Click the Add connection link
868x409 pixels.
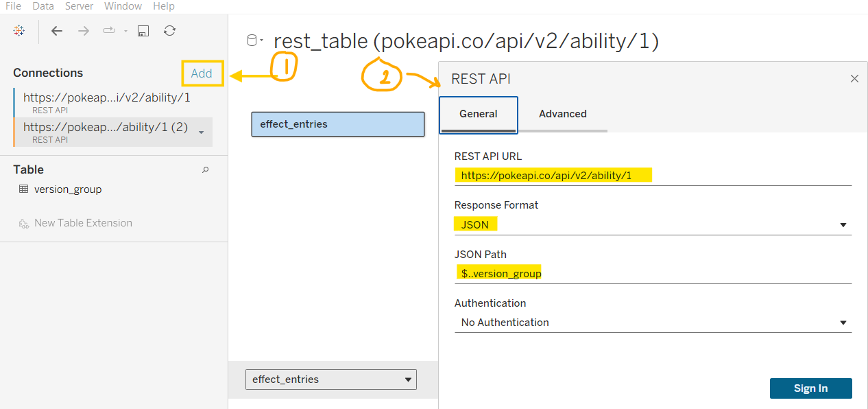[x=202, y=73]
